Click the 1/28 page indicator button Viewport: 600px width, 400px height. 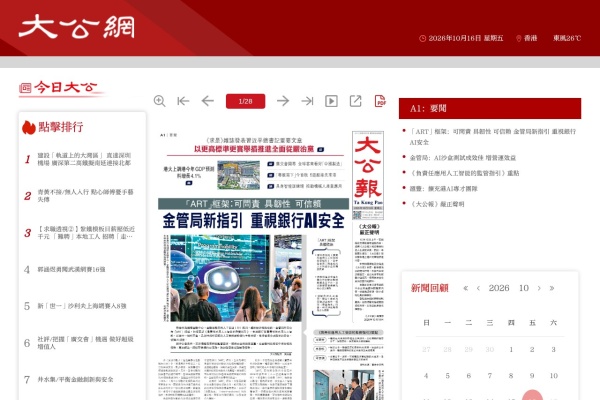[x=245, y=101]
